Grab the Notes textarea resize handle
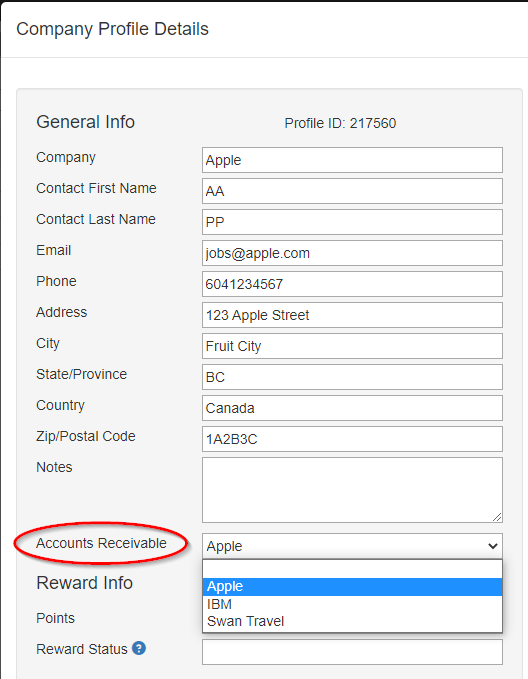Image resolution: width=528 pixels, height=679 pixels. coord(497,517)
